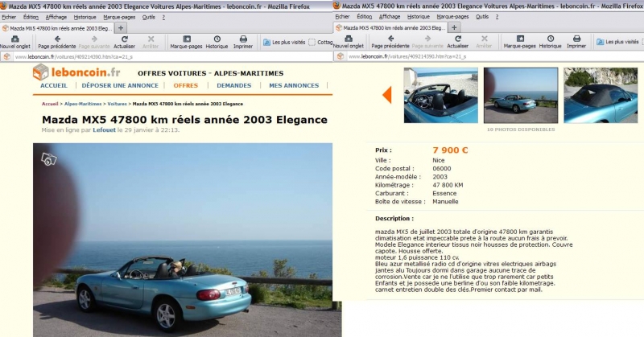Screen dimensions: 644x337
Task: Open Fichier menu in left window
Action: (9, 17)
